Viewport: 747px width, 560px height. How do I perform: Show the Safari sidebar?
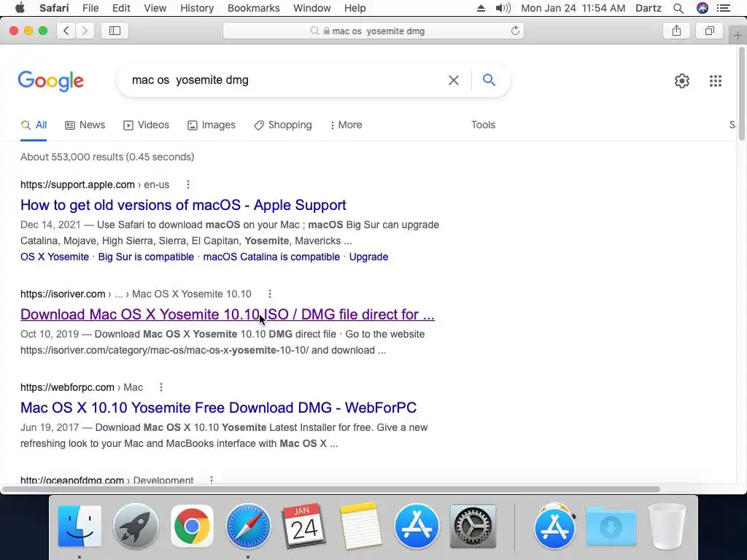click(x=115, y=31)
